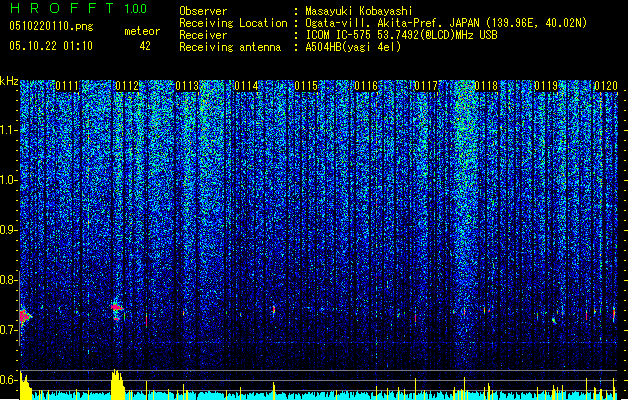Click the 0.6 frequency axis tick
This screenshot has width=629, height=400.
9,380
